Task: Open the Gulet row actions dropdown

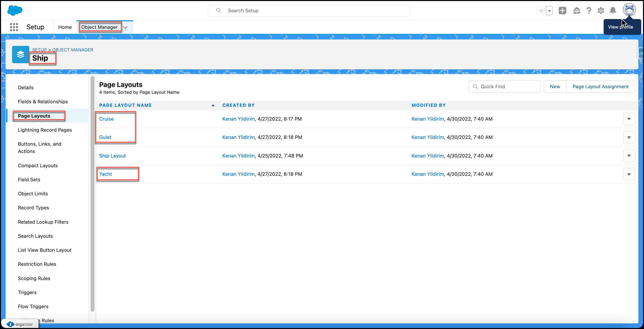Action: click(x=629, y=137)
